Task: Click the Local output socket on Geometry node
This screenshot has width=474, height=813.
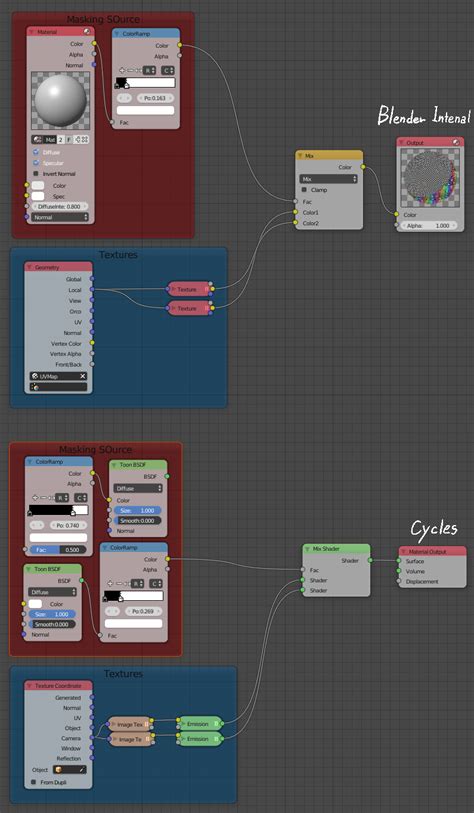Action: (92, 290)
